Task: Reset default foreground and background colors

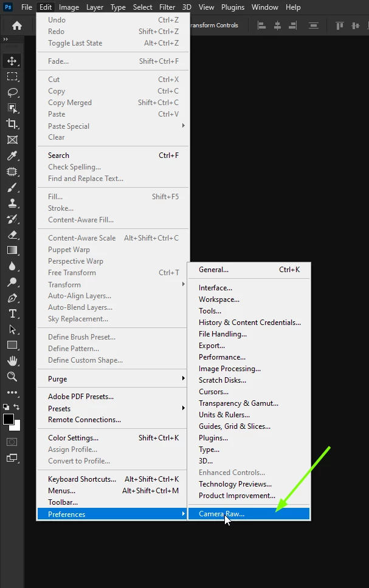Action: coord(6,407)
